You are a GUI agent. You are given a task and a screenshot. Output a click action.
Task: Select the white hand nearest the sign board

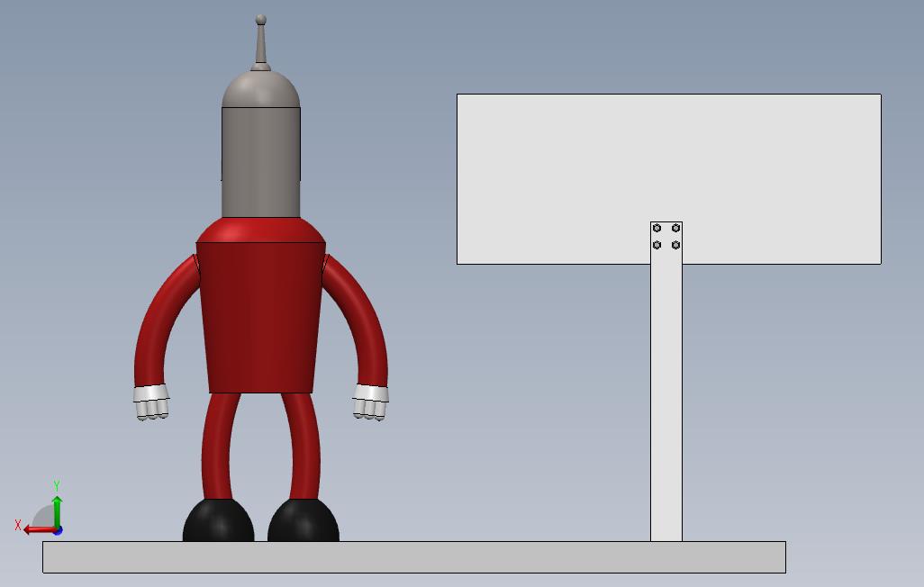point(370,402)
